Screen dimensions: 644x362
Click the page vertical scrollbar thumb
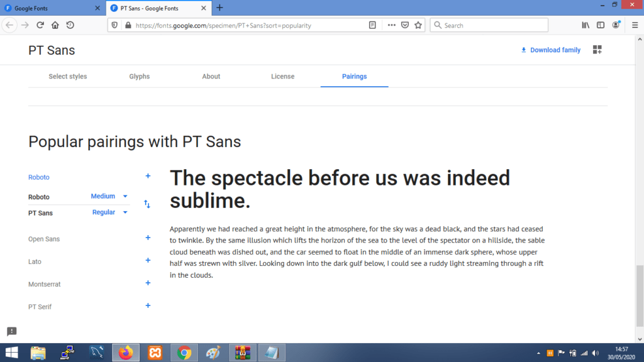(640, 295)
